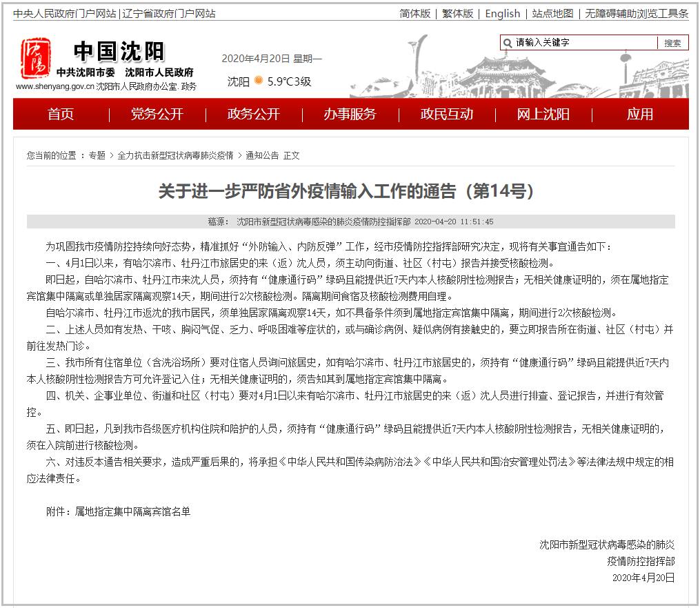Open the 政务公开 menu item
The width and height of the screenshot is (700, 608).
click(253, 114)
